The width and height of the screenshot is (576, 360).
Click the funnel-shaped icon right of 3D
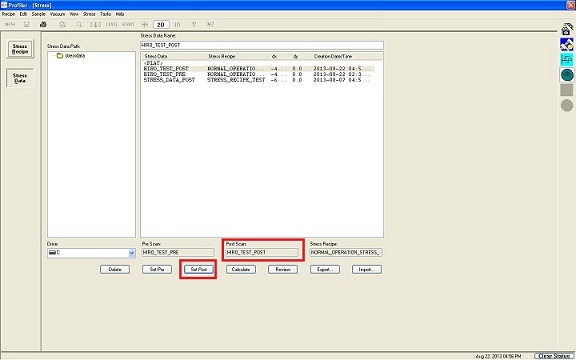194,25
